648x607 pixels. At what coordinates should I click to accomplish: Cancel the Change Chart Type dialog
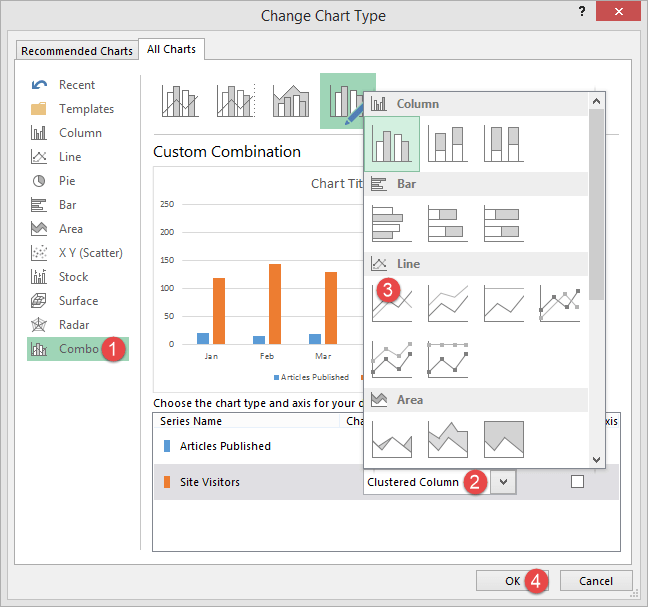(x=596, y=581)
